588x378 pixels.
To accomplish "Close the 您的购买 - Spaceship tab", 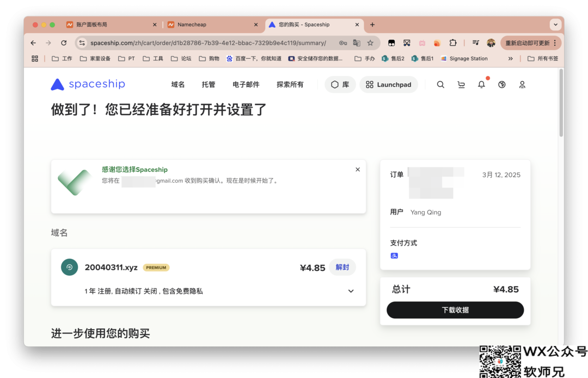I will (357, 24).
